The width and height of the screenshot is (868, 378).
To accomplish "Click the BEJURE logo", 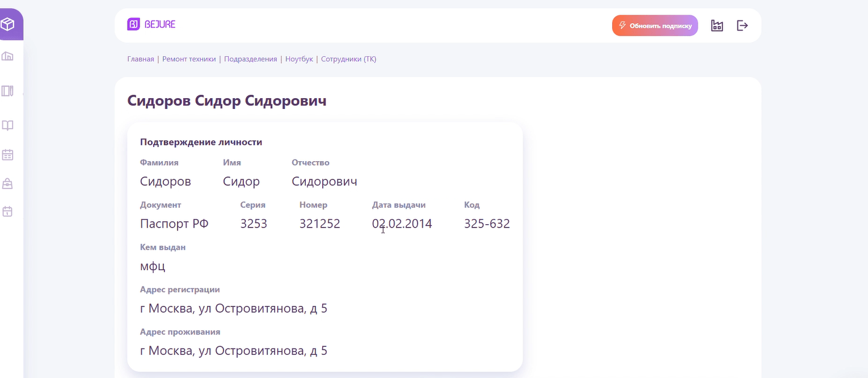I will pyautogui.click(x=151, y=24).
